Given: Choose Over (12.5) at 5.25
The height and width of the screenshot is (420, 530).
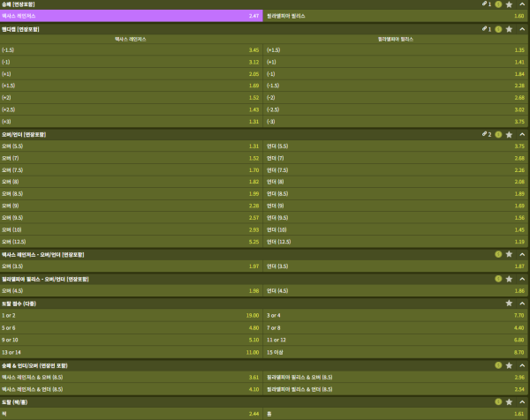Looking at the screenshot, I should [x=131, y=242].
